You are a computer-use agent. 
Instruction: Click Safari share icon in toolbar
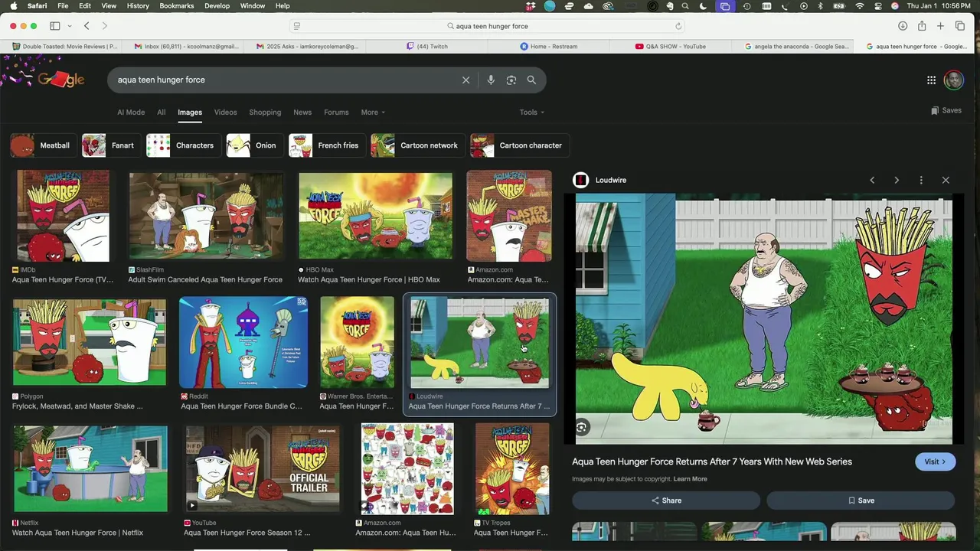[x=922, y=26]
